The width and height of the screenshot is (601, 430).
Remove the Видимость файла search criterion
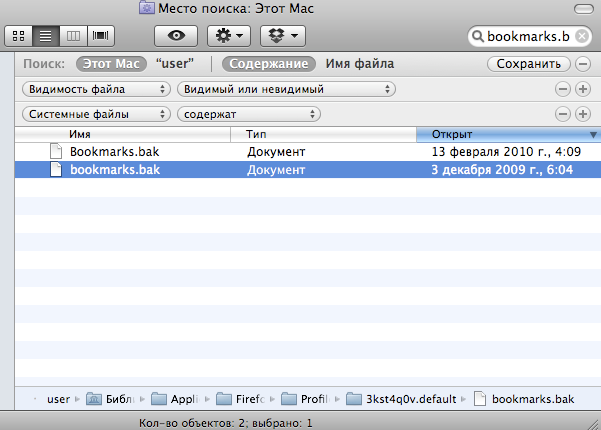click(x=563, y=89)
